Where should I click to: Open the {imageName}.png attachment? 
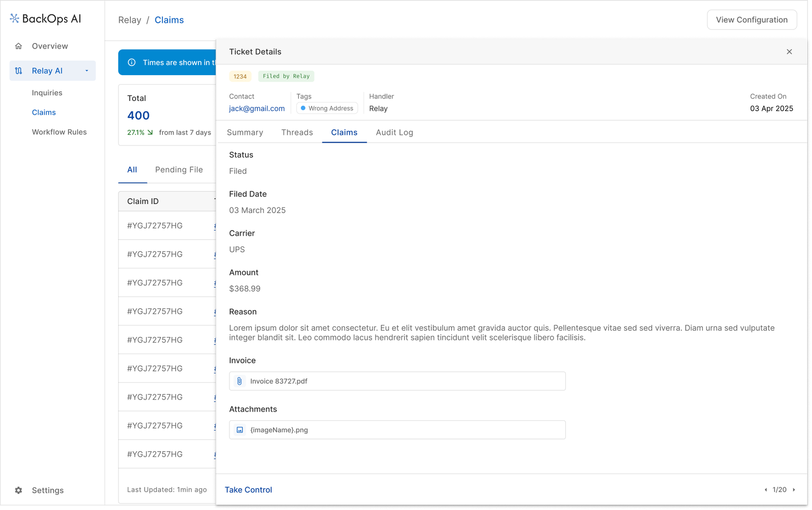coord(397,430)
